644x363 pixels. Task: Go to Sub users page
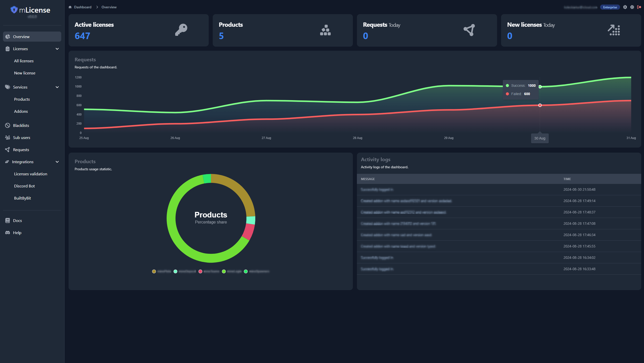(21, 137)
